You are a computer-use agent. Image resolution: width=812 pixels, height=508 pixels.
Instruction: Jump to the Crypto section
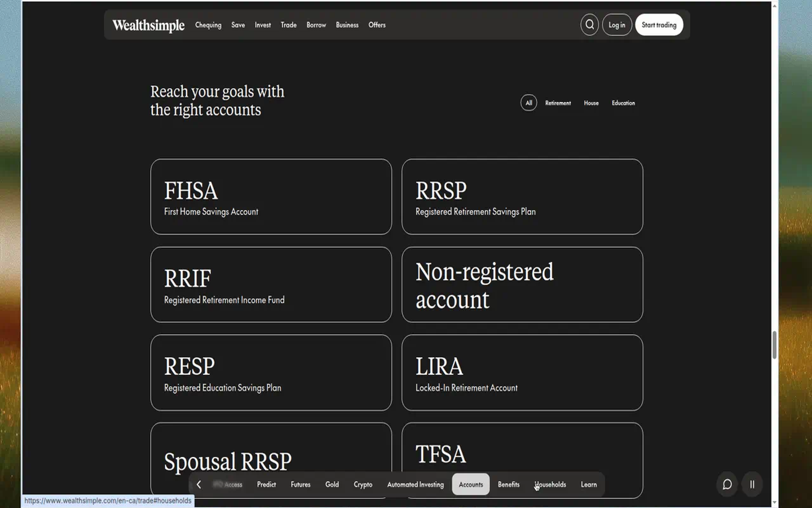363,484
